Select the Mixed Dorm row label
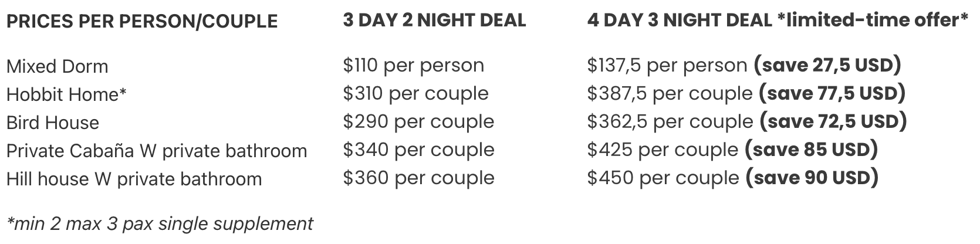The width and height of the screenshot is (980, 244). (58, 66)
